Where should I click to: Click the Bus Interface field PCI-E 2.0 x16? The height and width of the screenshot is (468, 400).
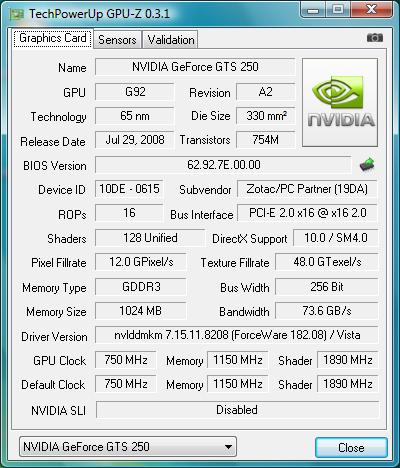pyautogui.click(x=307, y=213)
